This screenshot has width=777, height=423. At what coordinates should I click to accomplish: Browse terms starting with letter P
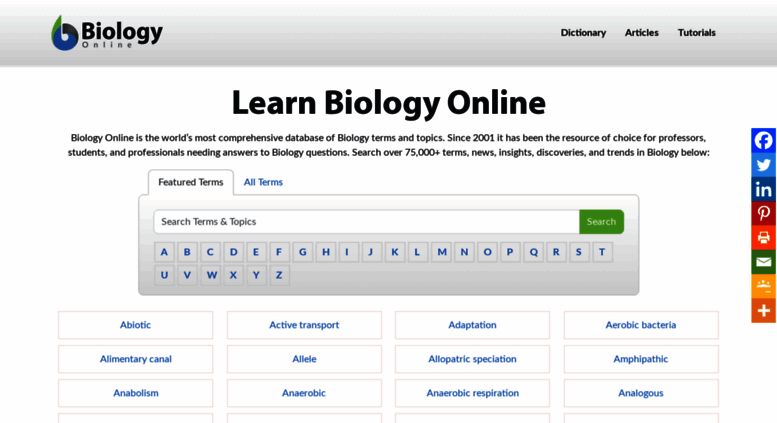pos(510,252)
